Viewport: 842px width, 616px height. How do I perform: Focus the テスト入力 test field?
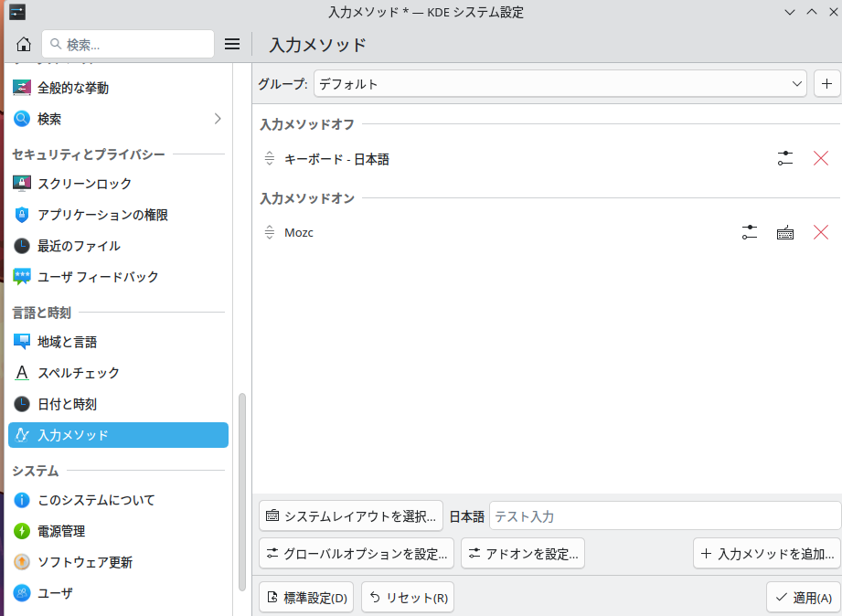click(x=666, y=516)
